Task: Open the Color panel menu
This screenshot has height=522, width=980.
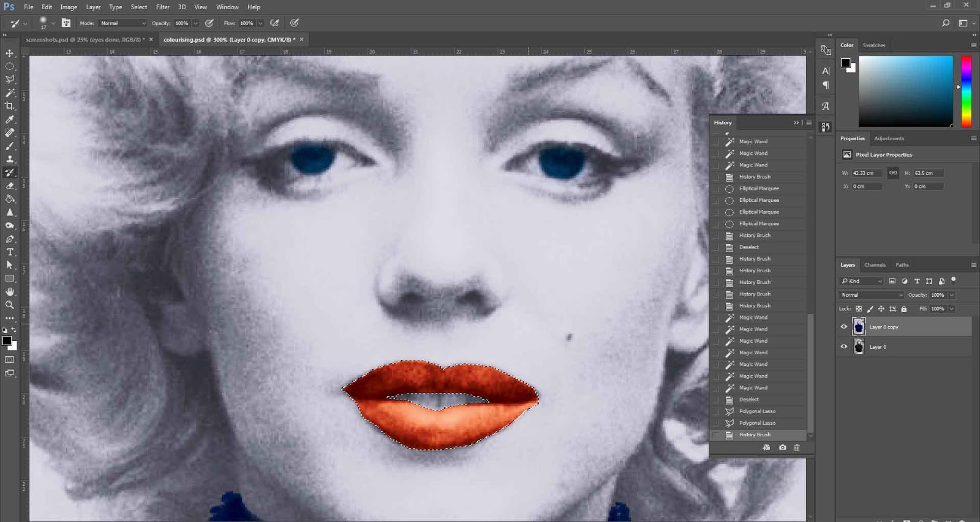Action: click(973, 45)
